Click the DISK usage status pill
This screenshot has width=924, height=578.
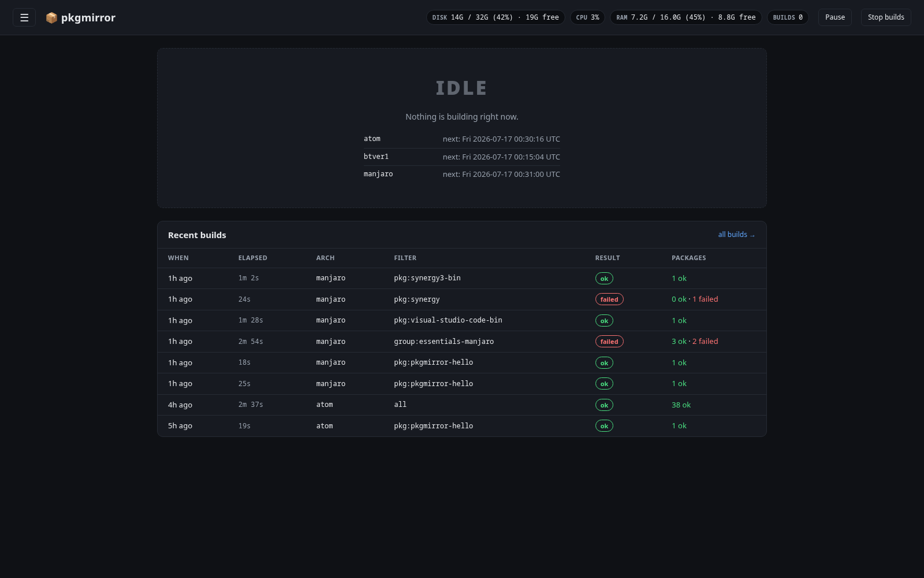(x=495, y=17)
